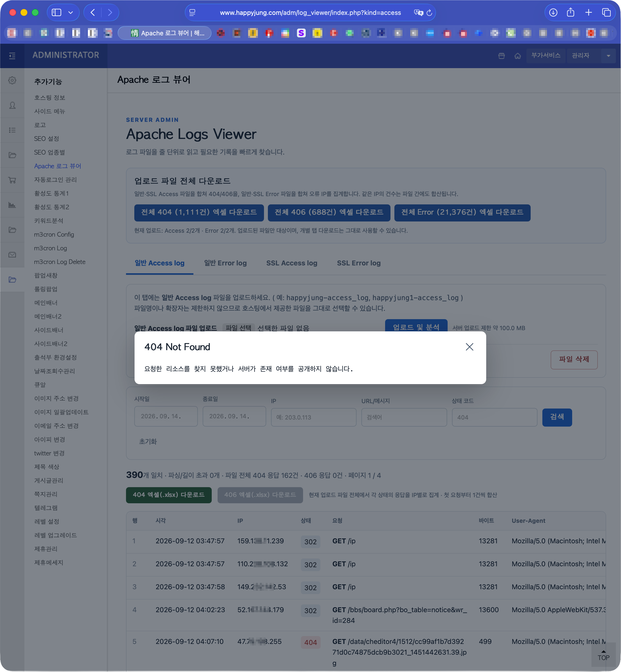Screen dimensions: 621x672
Task: Open m3cron Config in the sidebar
Action: [x=54, y=234]
